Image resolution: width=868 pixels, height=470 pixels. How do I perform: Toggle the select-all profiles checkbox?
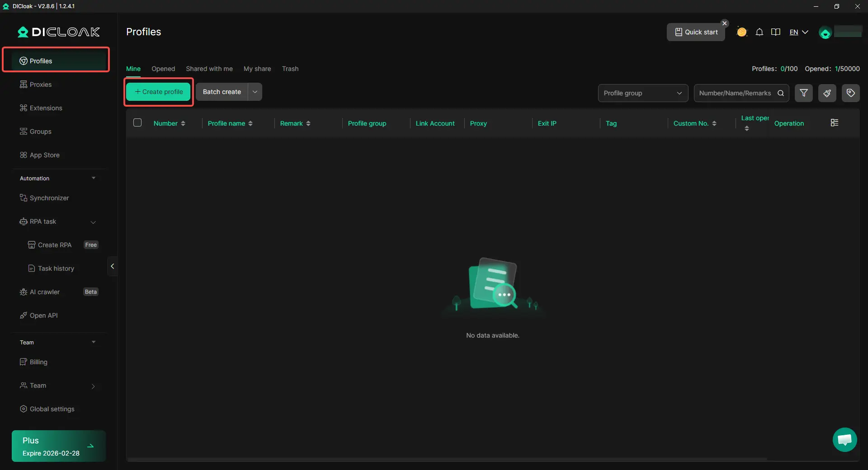tap(137, 123)
